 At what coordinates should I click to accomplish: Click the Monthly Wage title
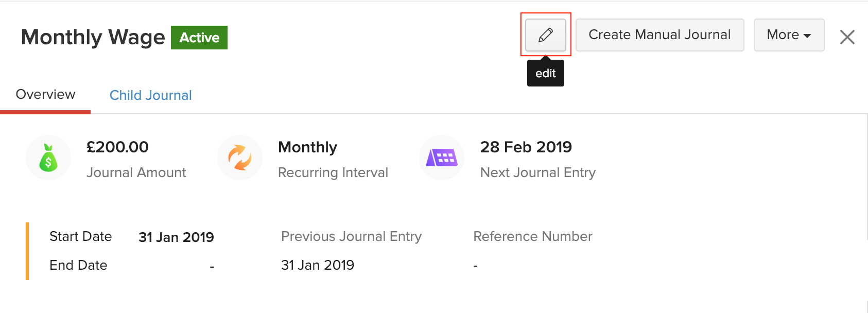pos(93,38)
